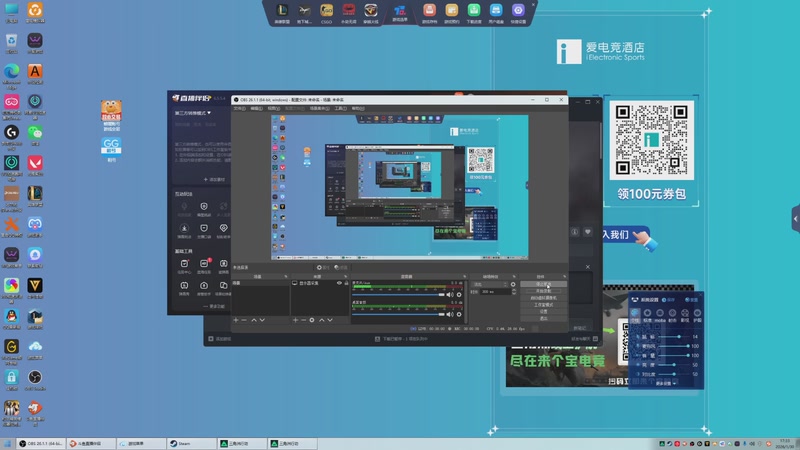
Task: Click collapse arrow tab on right screen edge
Action: [x=796, y=219]
